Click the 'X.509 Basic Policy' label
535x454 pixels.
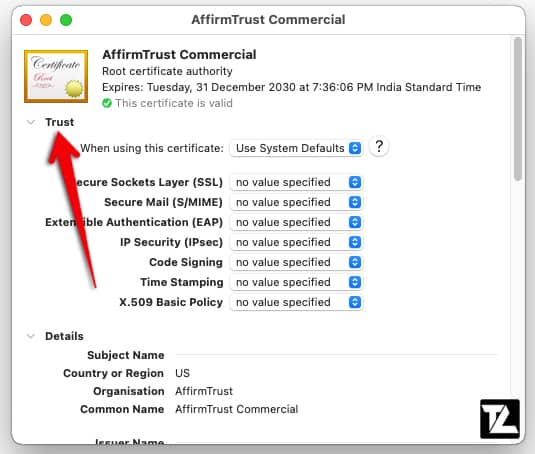tap(171, 302)
